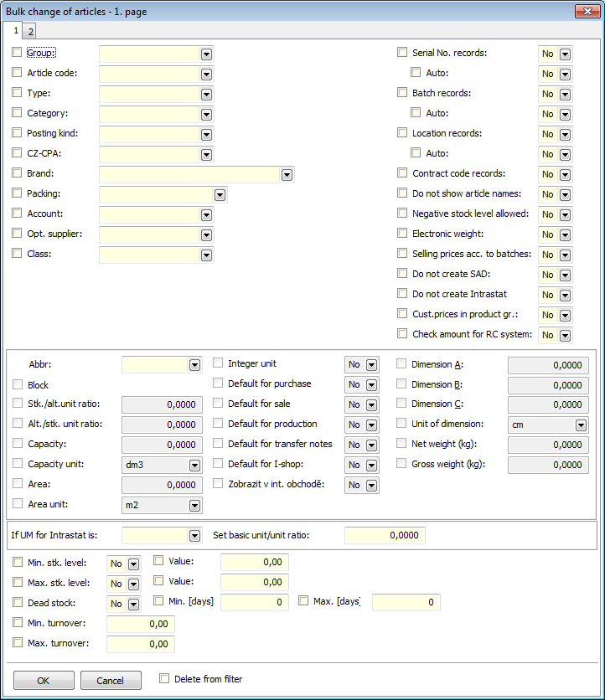This screenshot has height=700, width=605.
Task: Open the Capacity unit dm3 dropdown
Action: point(194,466)
